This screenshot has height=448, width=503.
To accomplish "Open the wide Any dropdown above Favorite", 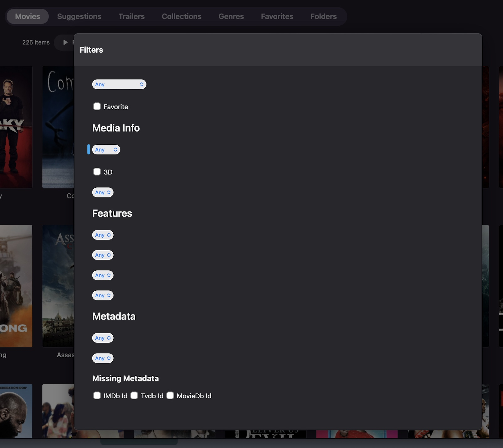I will tap(119, 84).
